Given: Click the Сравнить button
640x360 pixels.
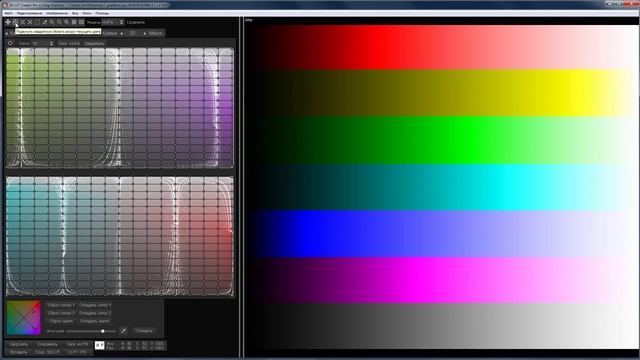Looking at the screenshot, I should click(136, 22).
